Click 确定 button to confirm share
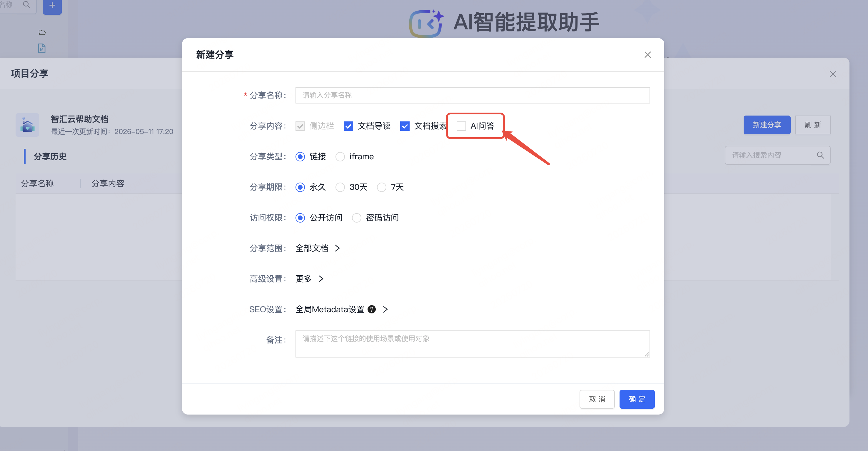 637,399
